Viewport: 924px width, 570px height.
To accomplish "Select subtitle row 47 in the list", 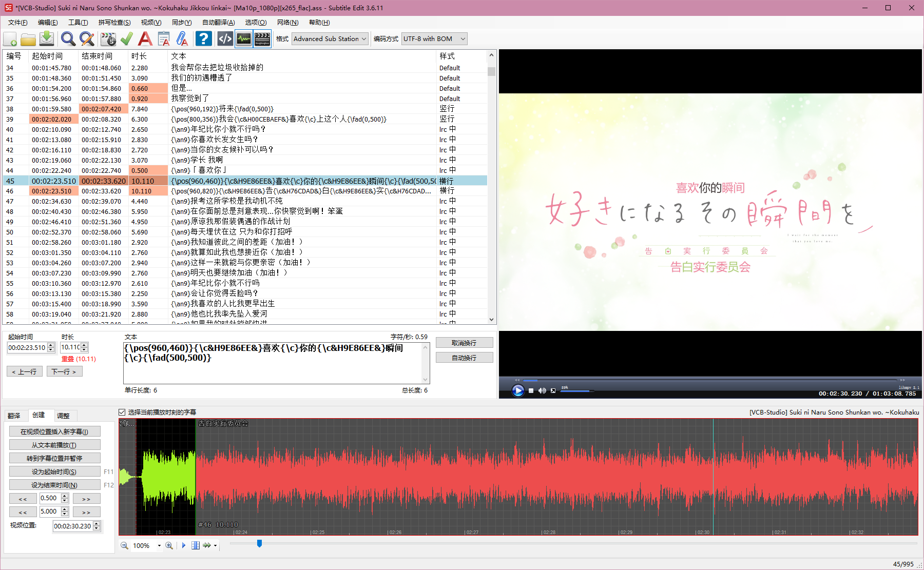I will click(x=245, y=201).
